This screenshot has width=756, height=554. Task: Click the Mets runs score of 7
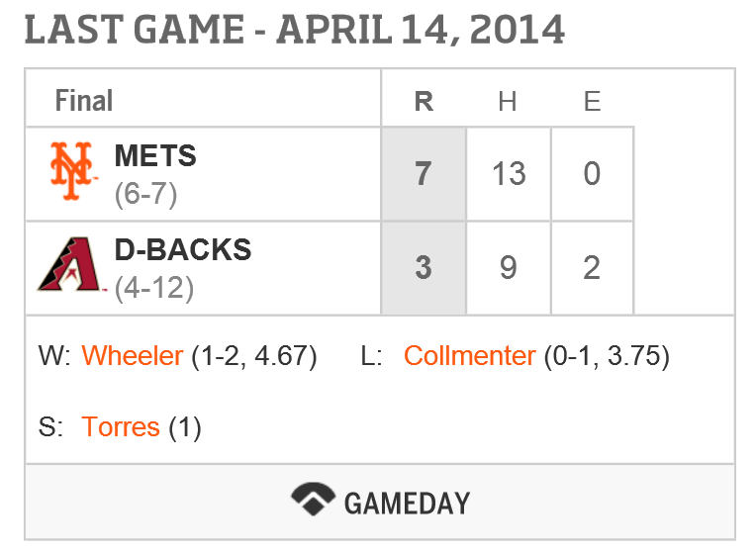(424, 174)
